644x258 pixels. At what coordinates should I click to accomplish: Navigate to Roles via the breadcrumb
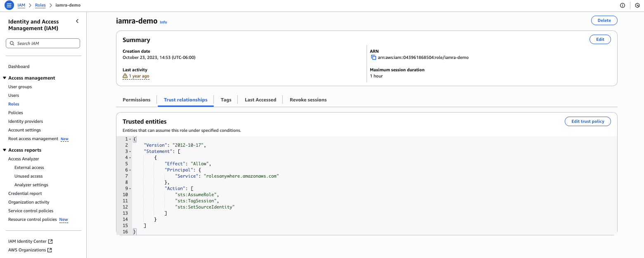(x=40, y=5)
